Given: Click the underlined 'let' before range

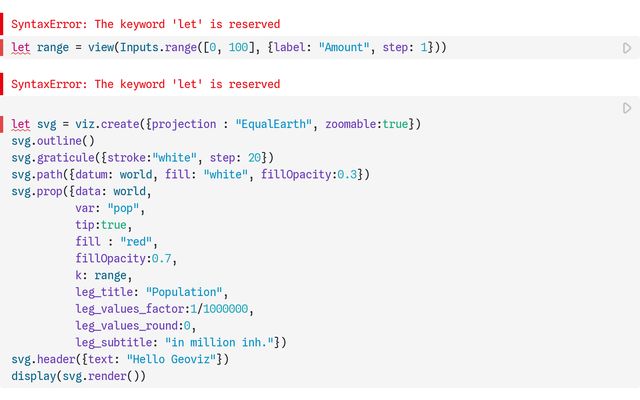Looking at the screenshot, I should click(20, 47).
